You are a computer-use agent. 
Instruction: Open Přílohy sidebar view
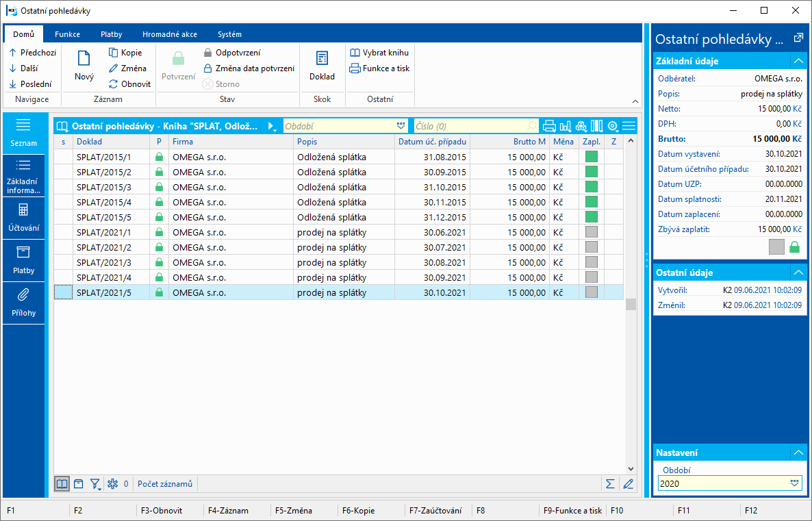click(23, 303)
